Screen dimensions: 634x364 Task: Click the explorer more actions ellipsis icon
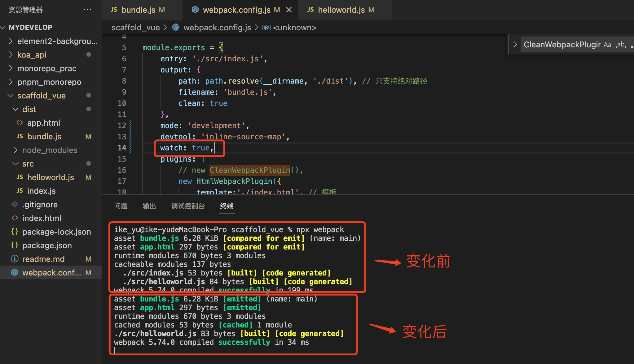(87, 10)
